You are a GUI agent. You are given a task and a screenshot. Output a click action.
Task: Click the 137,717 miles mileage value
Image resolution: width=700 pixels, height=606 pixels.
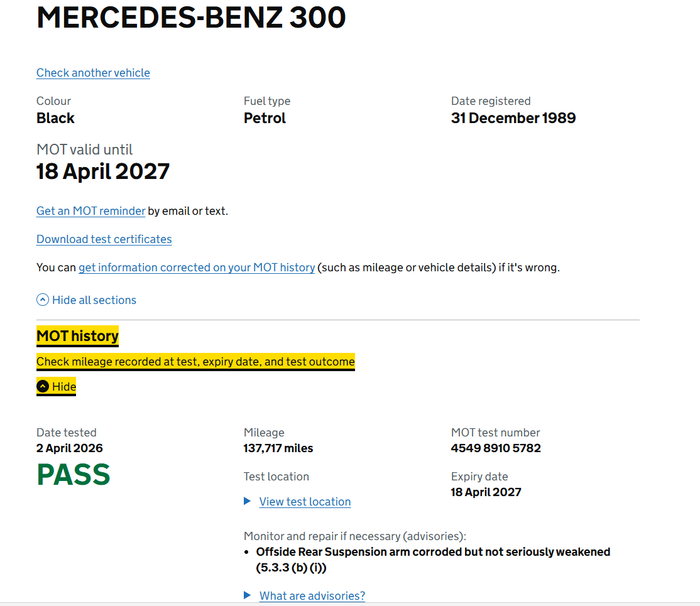tap(278, 448)
